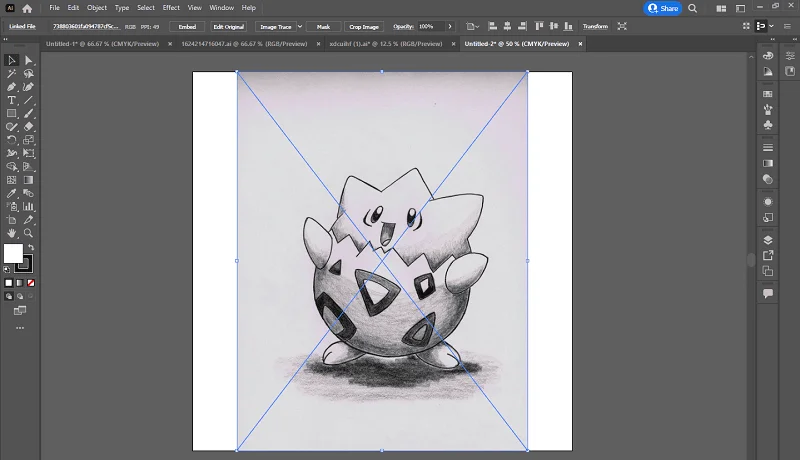Click the Home icon
The height and width of the screenshot is (460, 800).
[27, 8]
